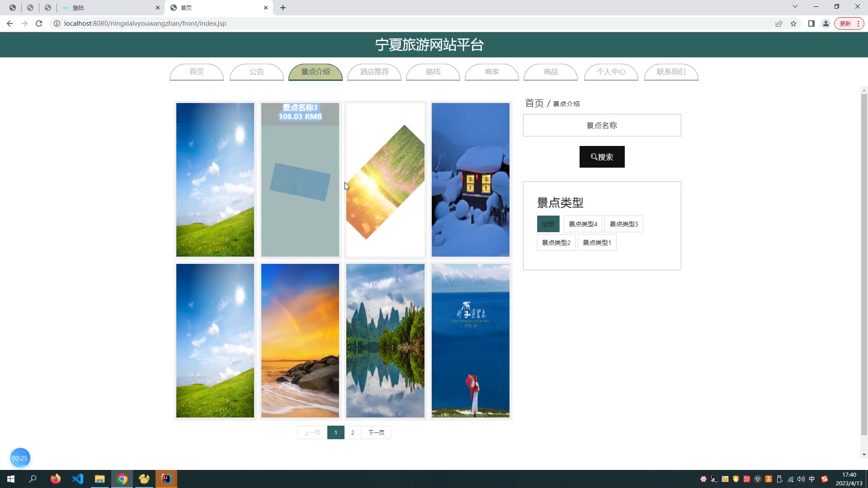868x488 pixels.
Task: Click the black 搜索 button
Action: (602, 157)
